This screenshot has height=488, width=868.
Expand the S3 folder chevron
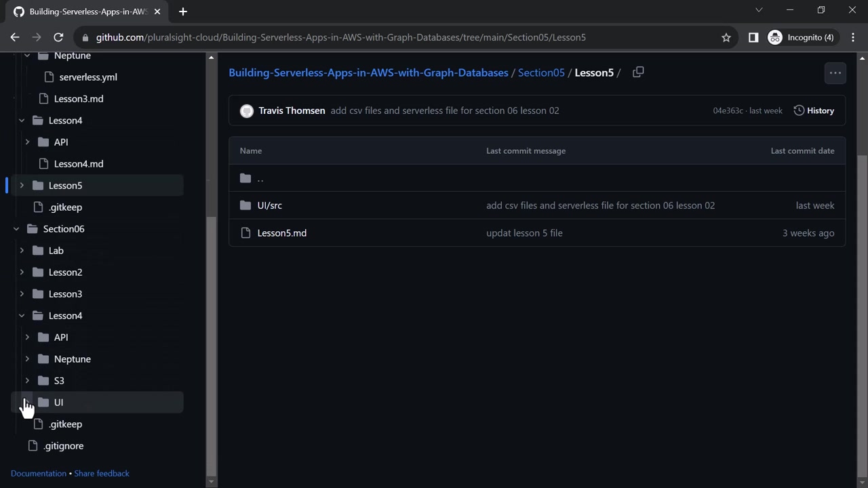click(x=27, y=381)
